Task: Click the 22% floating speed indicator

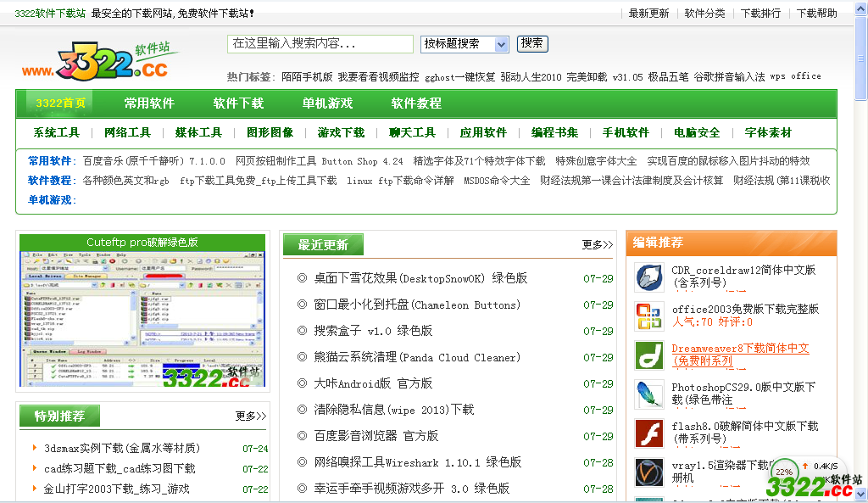Action: (783, 472)
